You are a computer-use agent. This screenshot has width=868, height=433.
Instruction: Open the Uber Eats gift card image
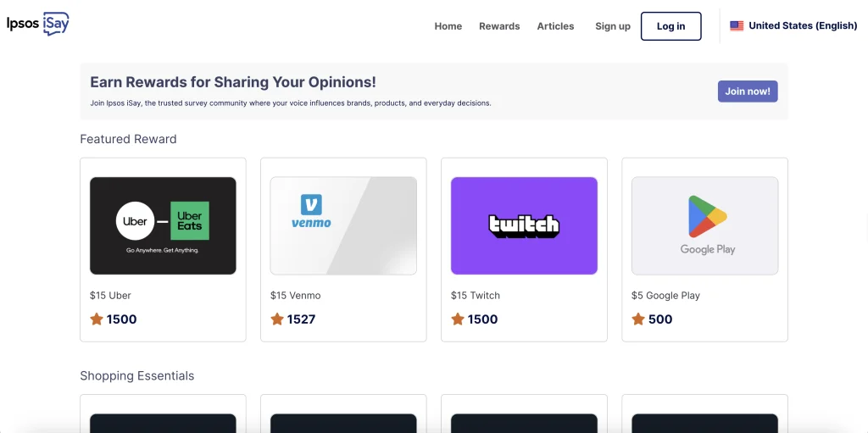(x=164, y=226)
